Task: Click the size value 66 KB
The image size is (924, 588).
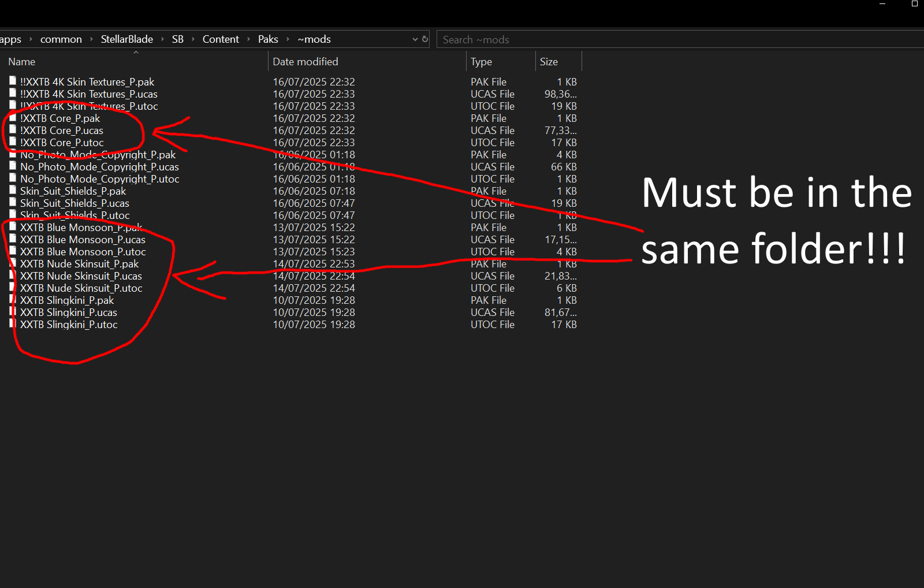Action: [x=564, y=167]
